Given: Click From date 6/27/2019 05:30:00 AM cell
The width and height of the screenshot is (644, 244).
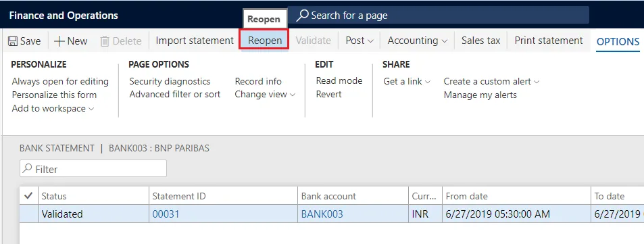Looking at the screenshot, I should click(517, 214).
